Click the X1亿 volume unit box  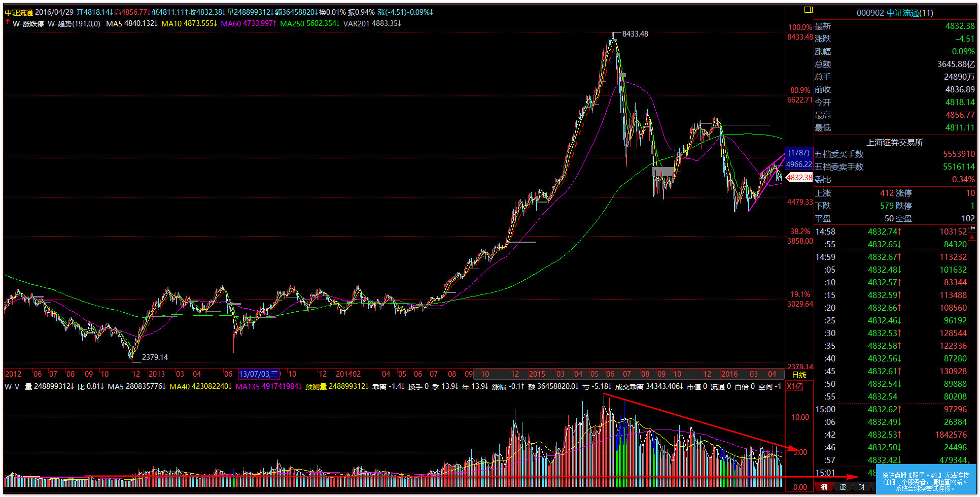794,386
